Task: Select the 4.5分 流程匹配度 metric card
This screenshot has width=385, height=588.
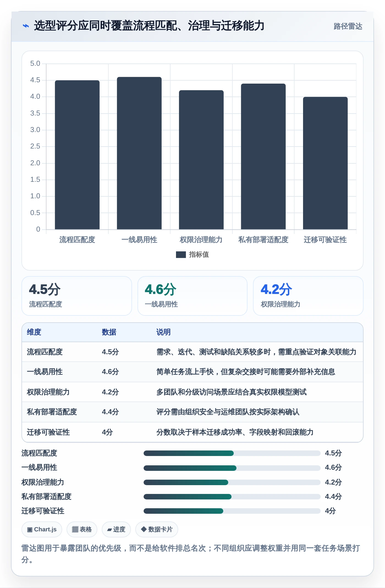Action: point(77,296)
